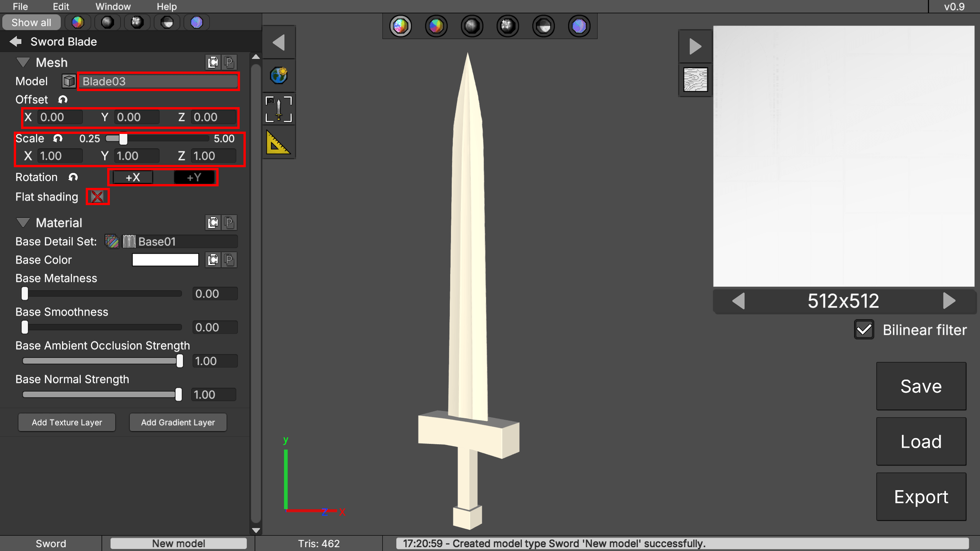Select the normal map view sphere in viewport toolbar
Viewport: 980px width, 551px height.
(x=579, y=26)
